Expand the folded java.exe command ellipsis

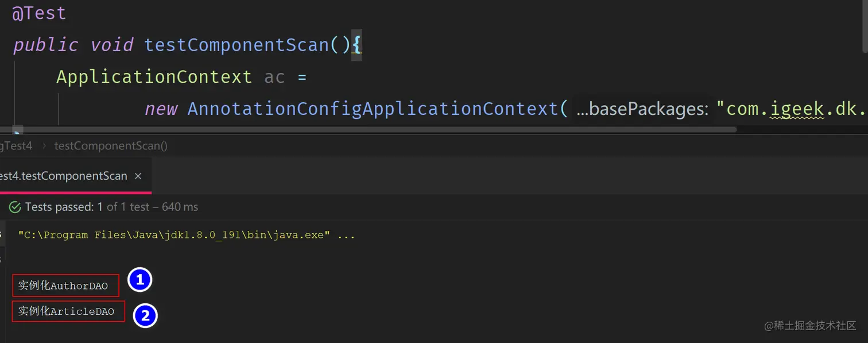pyautogui.click(x=346, y=235)
